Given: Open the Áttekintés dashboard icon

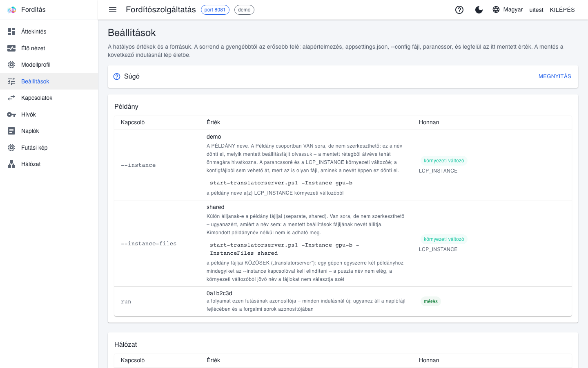Looking at the screenshot, I should tap(11, 31).
